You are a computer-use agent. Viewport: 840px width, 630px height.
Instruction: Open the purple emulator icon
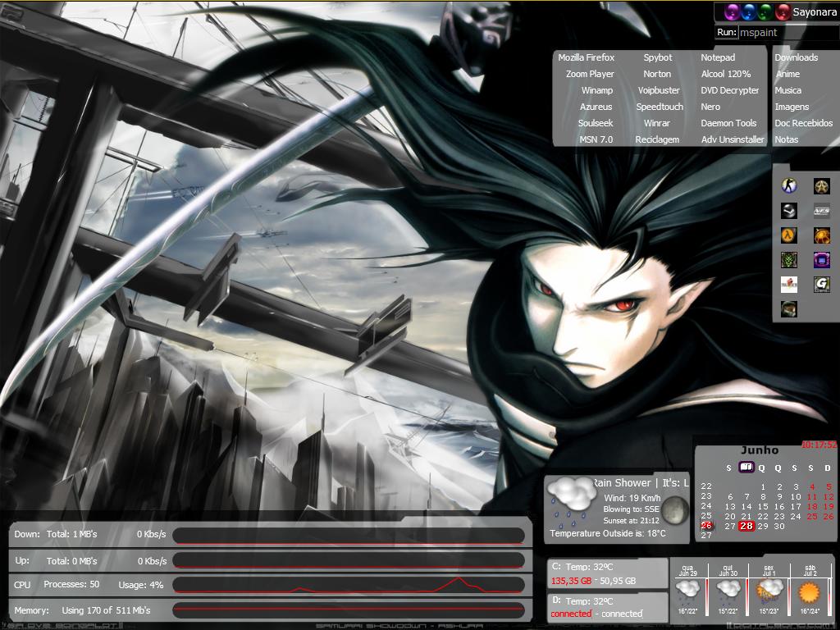(822, 260)
